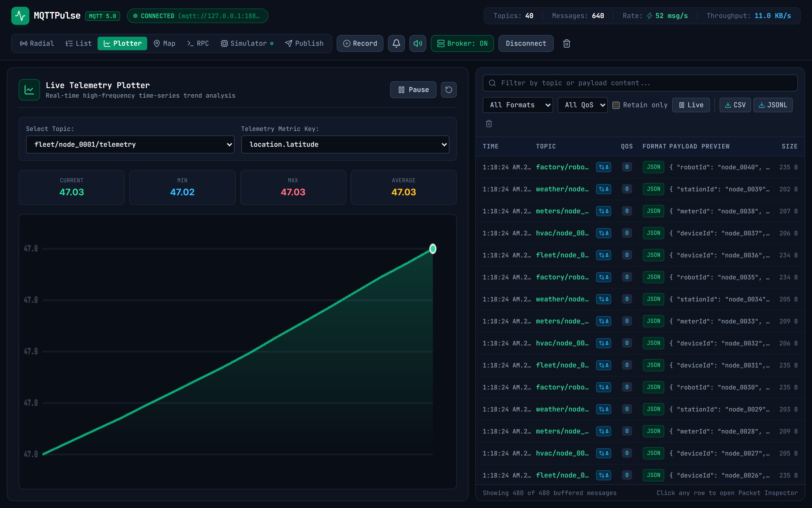Click the CONNECTED status pill

(197, 16)
